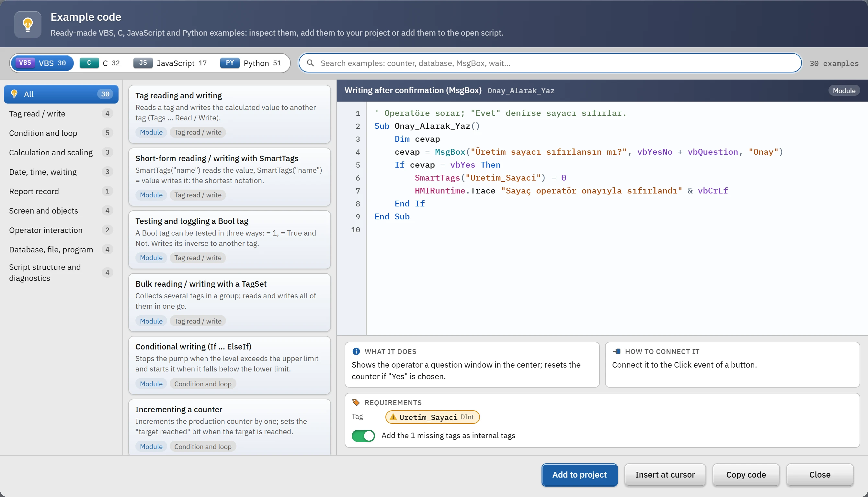Click the JS language badge icon
Image resolution: width=868 pixels, height=497 pixels.
click(143, 63)
